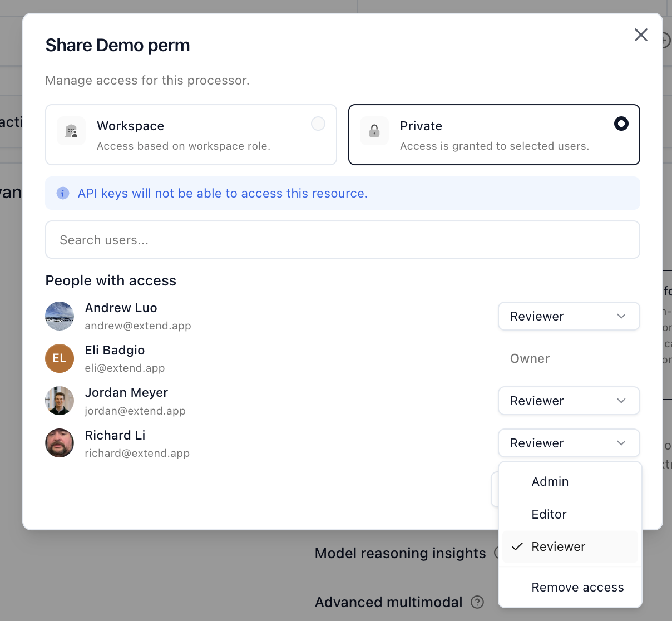Click the blue info icon in API keys notice
Viewport: 672px width, 621px height.
63,193
